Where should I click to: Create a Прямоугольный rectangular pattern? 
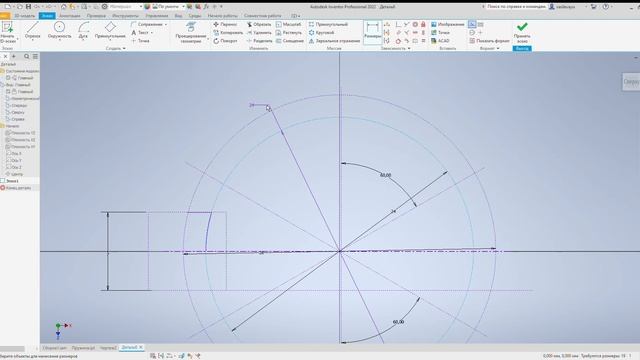(x=328, y=24)
